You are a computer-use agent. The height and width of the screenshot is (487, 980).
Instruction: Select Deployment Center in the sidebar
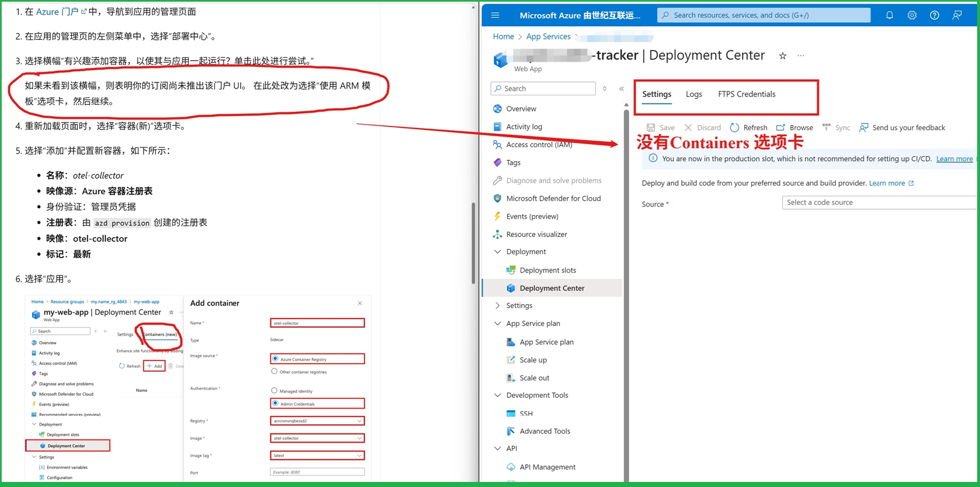click(x=552, y=288)
